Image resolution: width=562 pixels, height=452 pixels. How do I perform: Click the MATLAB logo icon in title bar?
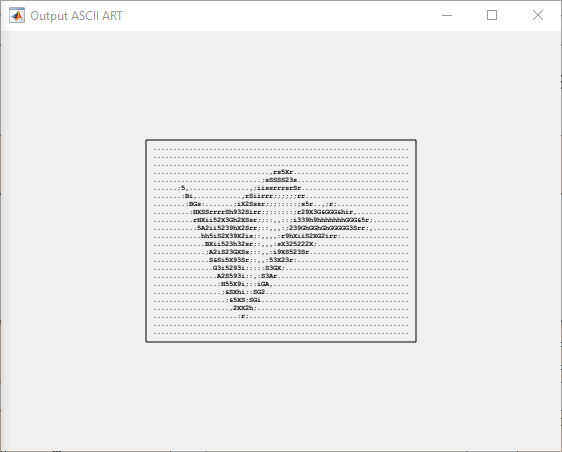(x=17, y=15)
